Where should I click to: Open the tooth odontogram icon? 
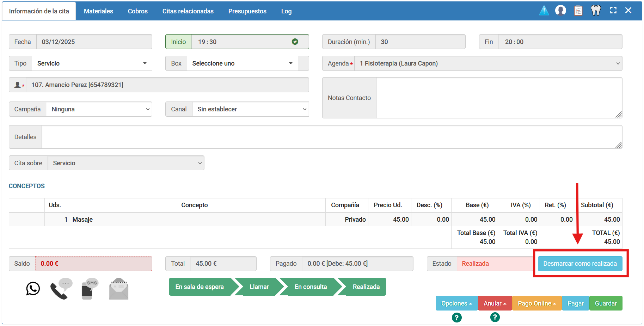point(596,11)
